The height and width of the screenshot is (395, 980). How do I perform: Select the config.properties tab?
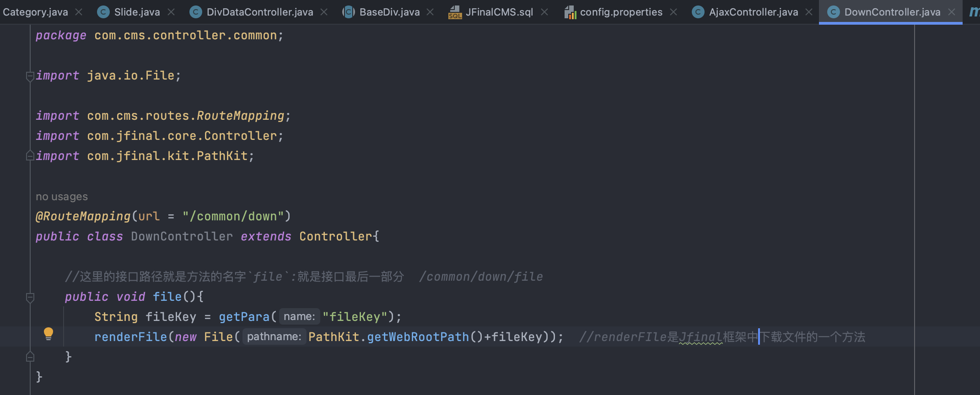621,12
